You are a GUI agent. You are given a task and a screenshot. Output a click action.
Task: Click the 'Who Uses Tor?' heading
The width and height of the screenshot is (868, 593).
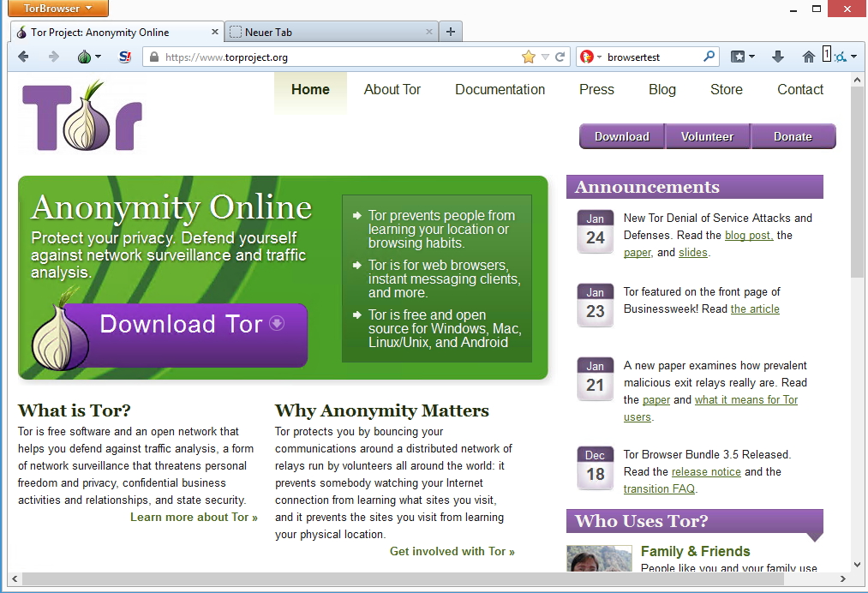[641, 521]
